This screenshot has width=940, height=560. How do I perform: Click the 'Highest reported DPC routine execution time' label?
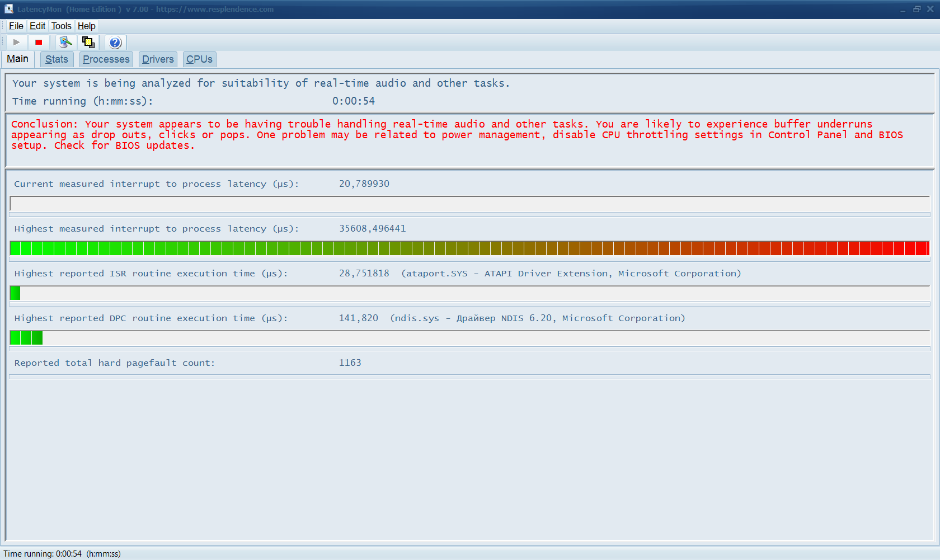coord(151,318)
